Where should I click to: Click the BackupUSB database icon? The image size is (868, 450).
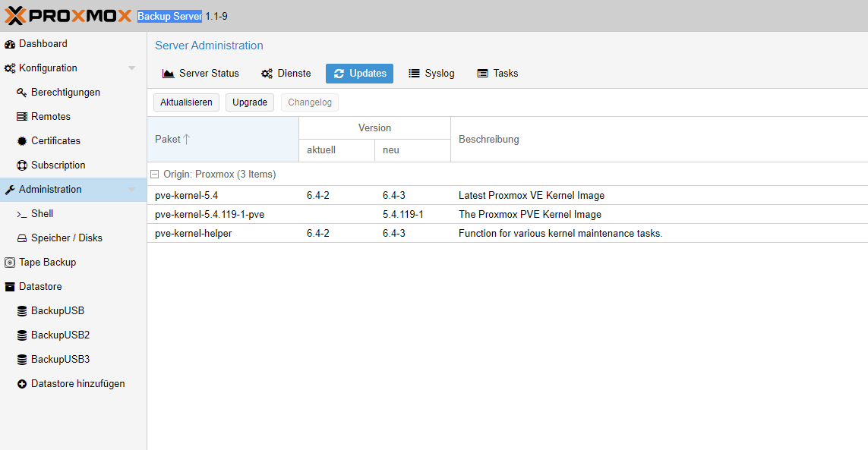21,311
